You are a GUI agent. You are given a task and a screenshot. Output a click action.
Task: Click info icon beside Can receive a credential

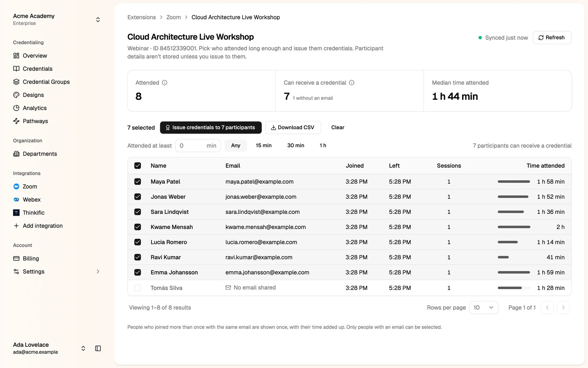352,83
